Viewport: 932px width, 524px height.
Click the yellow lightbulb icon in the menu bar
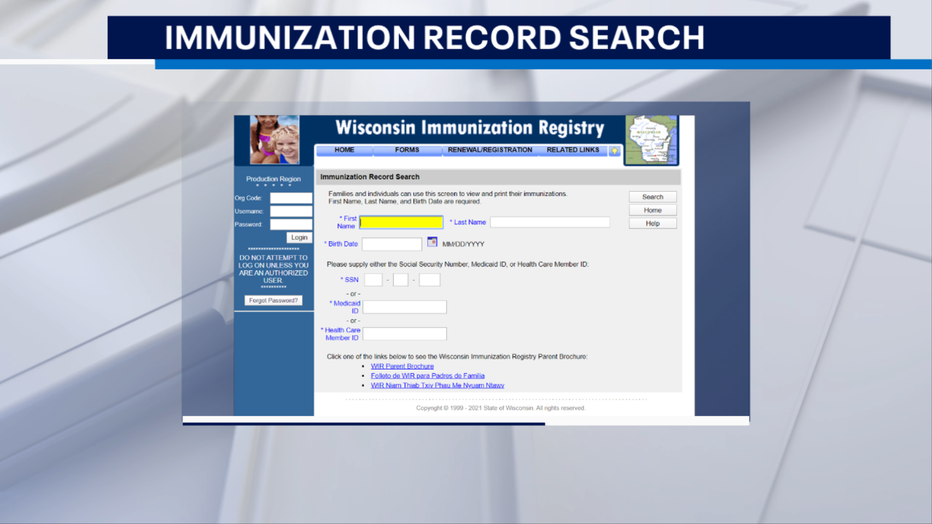[615, 151]
